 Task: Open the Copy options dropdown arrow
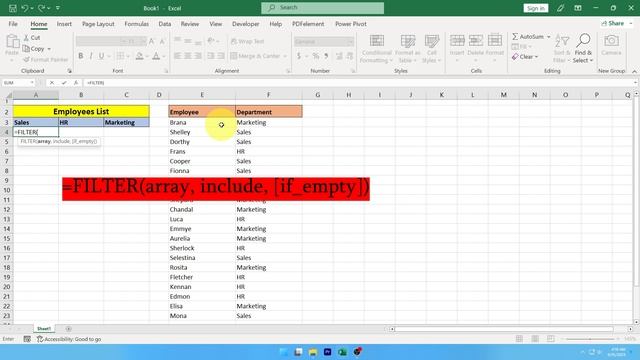tap(49, 49)
